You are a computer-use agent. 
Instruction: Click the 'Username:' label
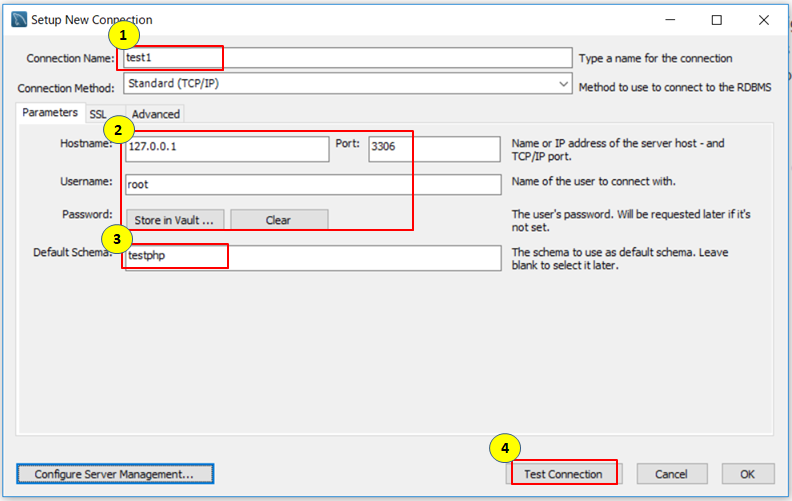point(86,181)
